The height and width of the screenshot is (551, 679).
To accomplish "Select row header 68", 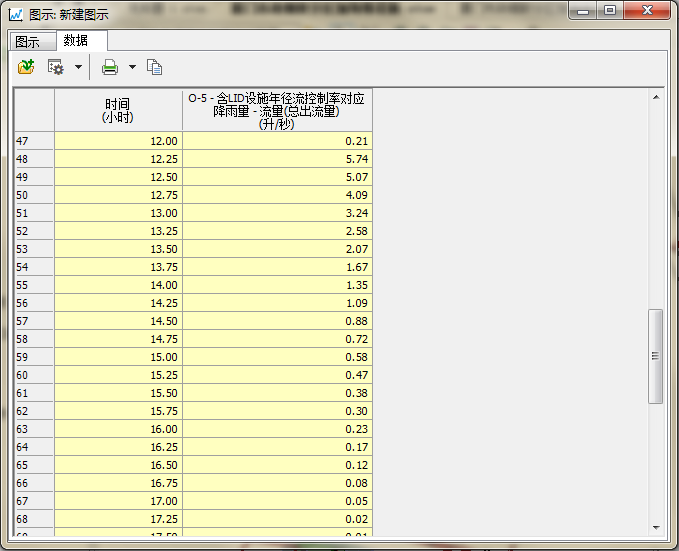I will 34,519.
